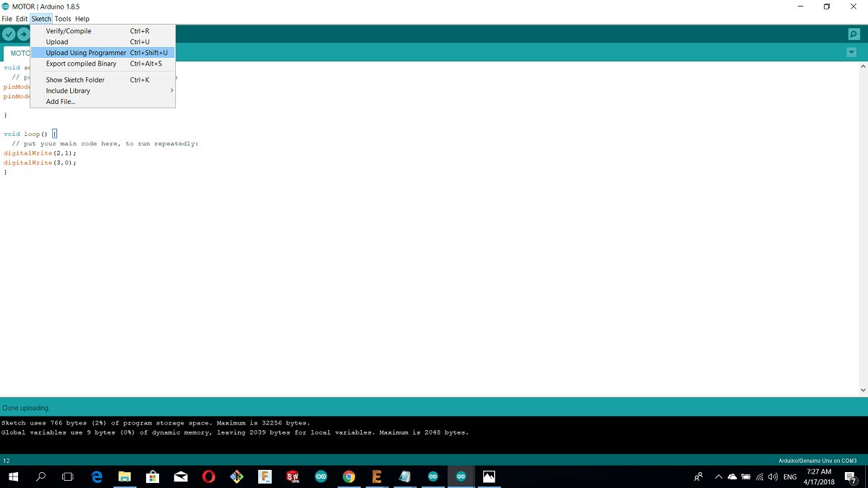868x488 pixels.
Task: Open Windows Search from the taskbar
Action: (x=41, y=477)
